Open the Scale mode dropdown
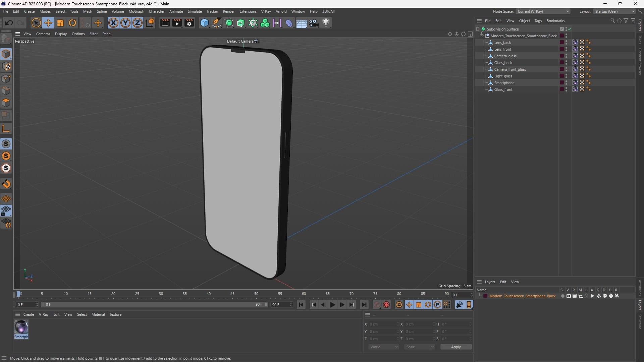Viewport: 644px width, 362px height. point(420,347)
